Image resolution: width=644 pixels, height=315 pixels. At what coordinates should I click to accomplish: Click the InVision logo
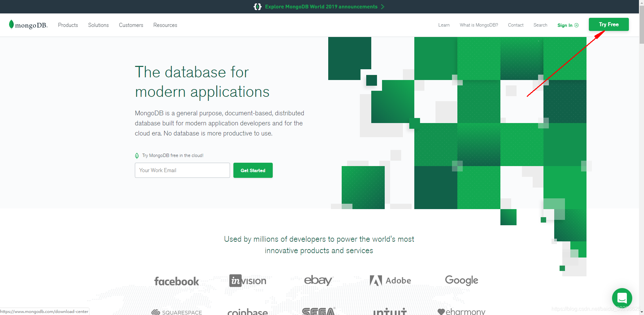pyautogui.click(x=248, y=280)
